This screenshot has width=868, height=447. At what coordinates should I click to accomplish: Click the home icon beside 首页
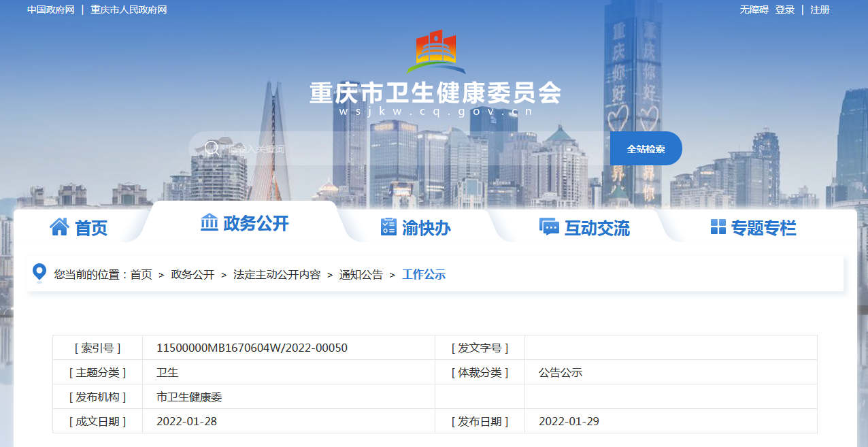click(x=59, y=227)
